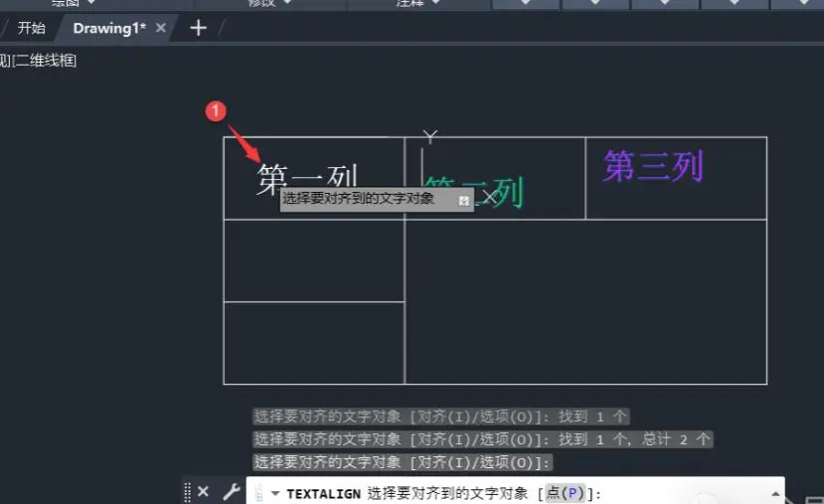Viewport: 824px width, 504px height.
Task: Click the red numbered 1 marker
Action: coord(216,111)
